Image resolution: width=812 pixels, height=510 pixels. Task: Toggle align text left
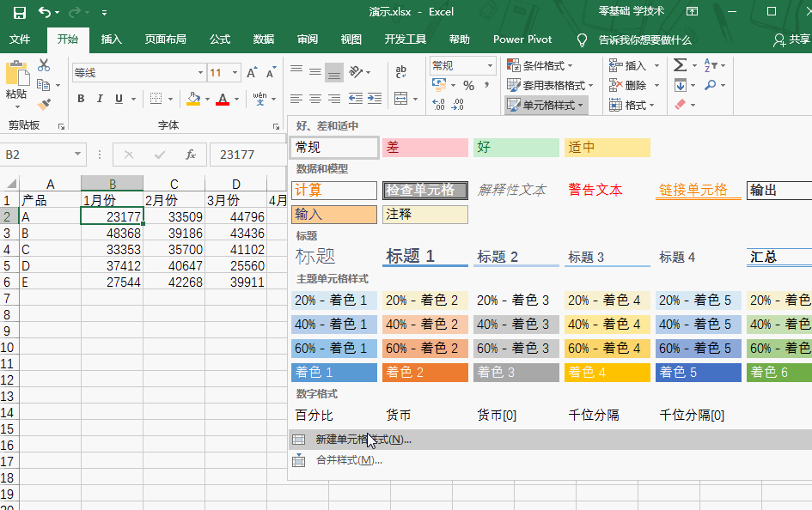(x=296, y=98)
